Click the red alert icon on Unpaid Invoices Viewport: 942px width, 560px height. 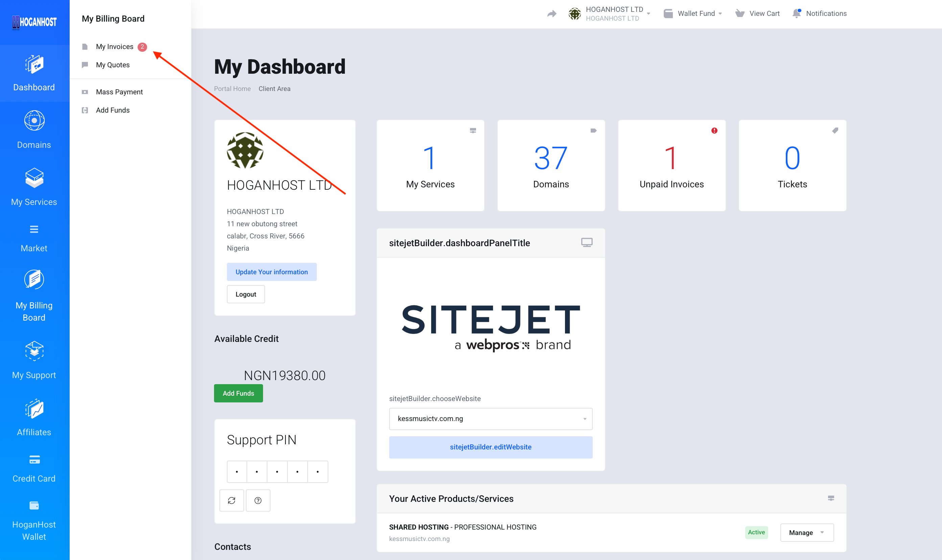[x=714, y=131]
